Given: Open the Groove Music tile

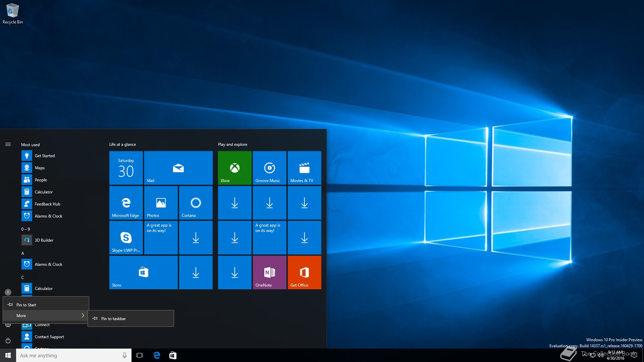Looking at the screenshot, I should pos(270,168).
